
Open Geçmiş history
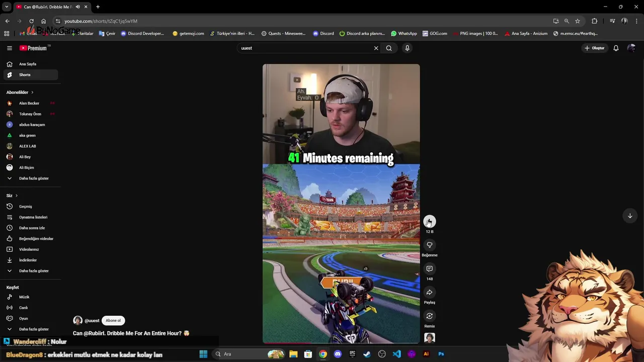click(x=31, y=207)
